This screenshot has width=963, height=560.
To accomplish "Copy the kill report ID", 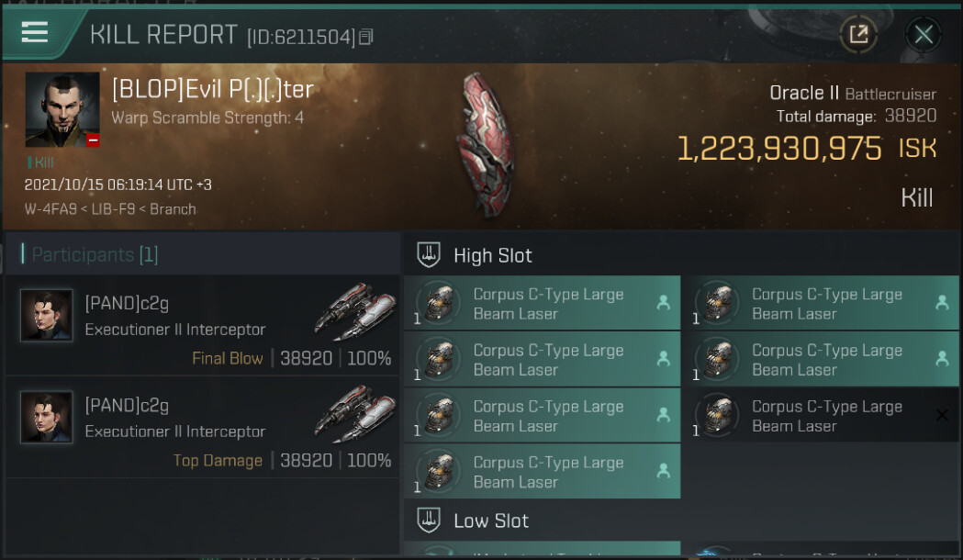I will point(366,37).
